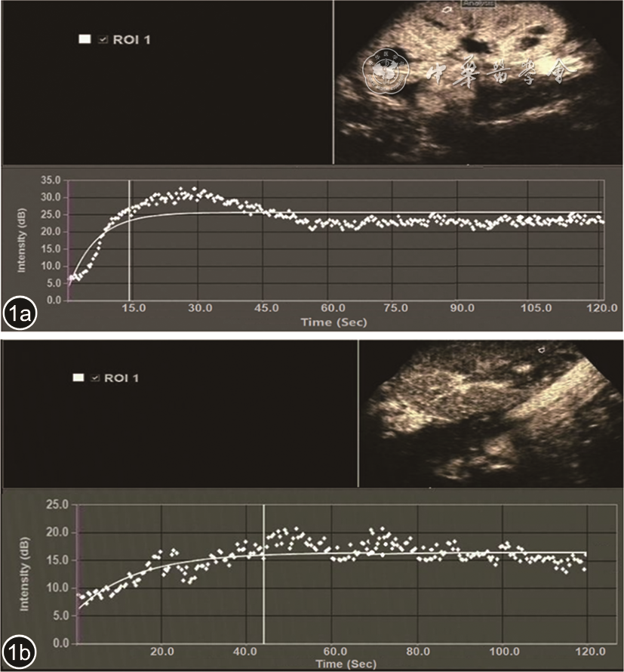
Task: Select the purple start marker in the bottom chart
Action: [x=78, y=574]
